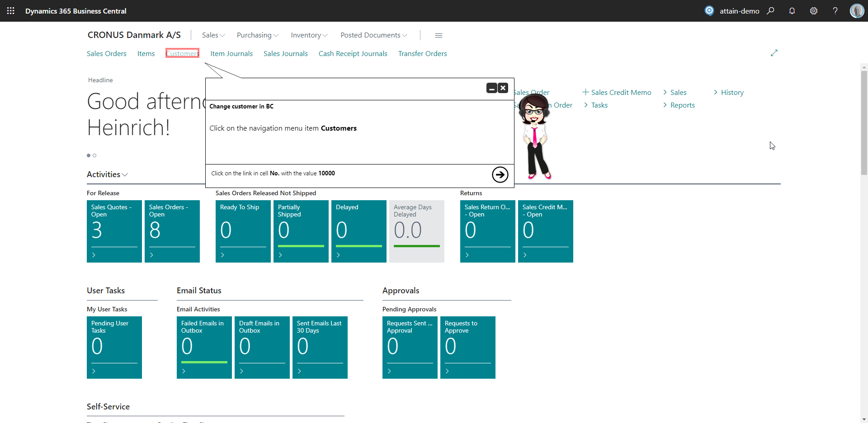Open Item Journals navigation link
868x423 pixels.
point(231,54)
